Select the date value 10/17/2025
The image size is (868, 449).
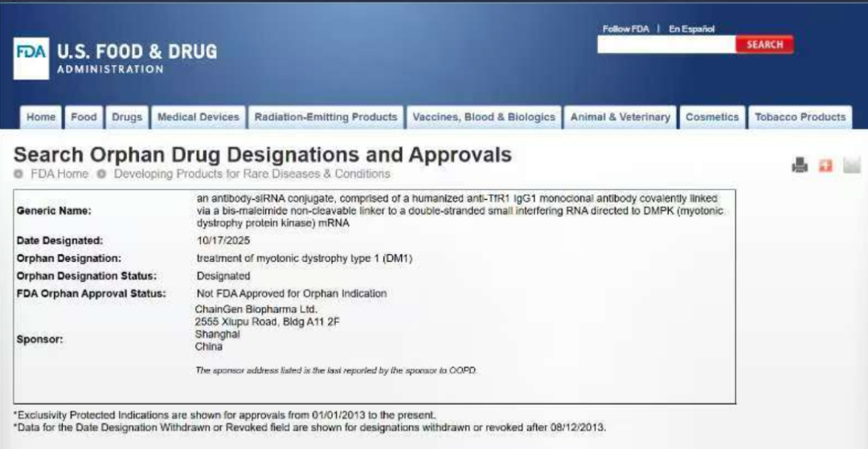[223, 240]
